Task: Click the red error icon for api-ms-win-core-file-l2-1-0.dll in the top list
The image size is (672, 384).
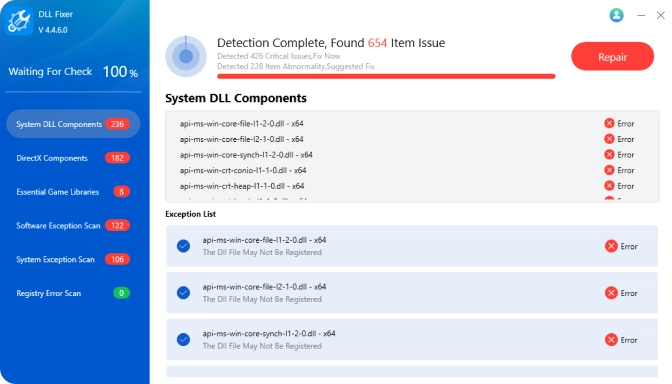Action: (x=609, y=139)
